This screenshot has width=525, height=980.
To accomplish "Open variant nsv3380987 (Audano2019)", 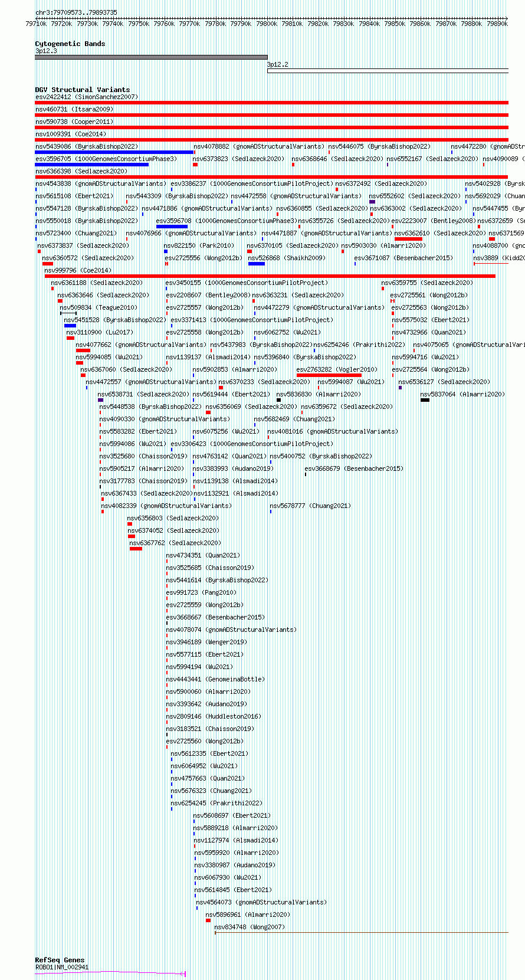I will [235, 865].
